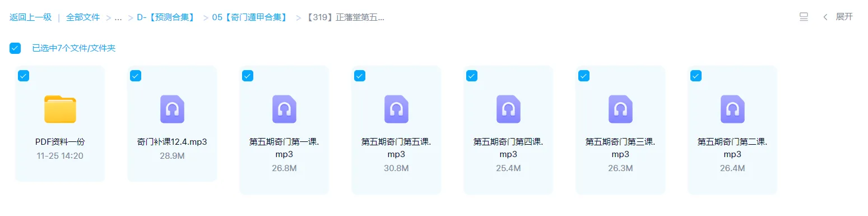Image resolution: width=868 pixels, height=216 pixels.
Task: Expand the collapsed ... breadcrumb
Action: [118, 17]
